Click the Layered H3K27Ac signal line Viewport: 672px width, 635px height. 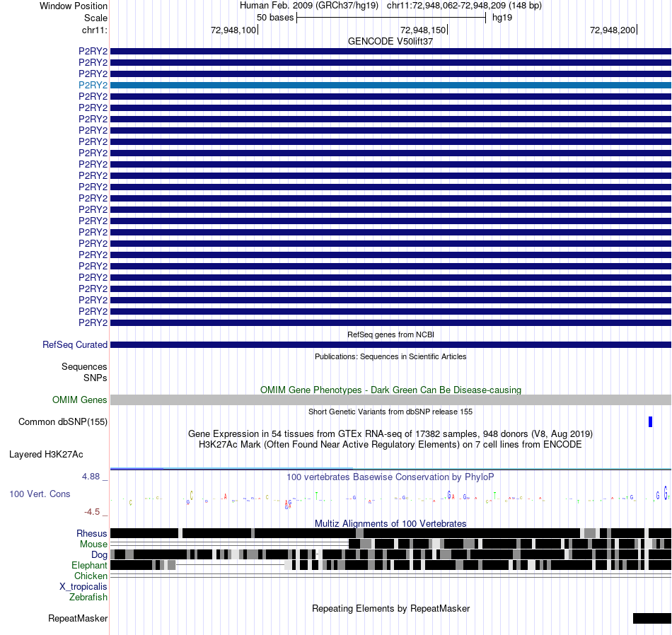[390, 469]
